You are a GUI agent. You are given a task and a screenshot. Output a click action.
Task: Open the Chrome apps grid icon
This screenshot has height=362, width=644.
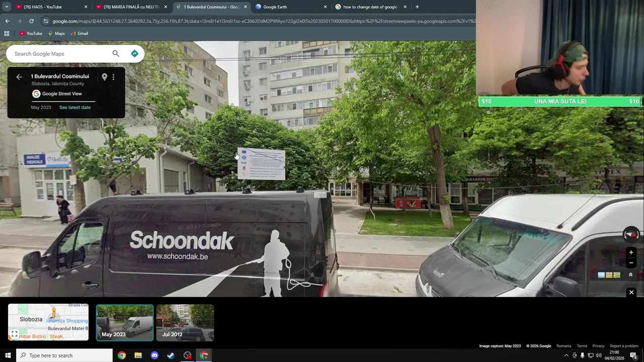click(x=7, y=34)
